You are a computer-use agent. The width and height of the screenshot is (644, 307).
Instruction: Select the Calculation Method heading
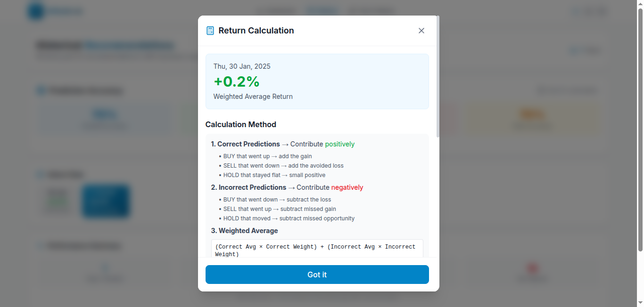pos(241,125)
